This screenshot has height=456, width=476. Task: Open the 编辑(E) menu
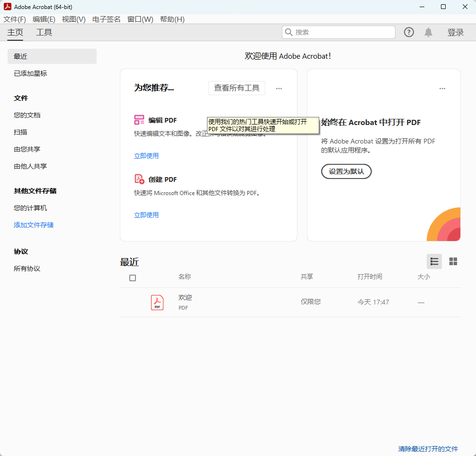pos(44,19)
